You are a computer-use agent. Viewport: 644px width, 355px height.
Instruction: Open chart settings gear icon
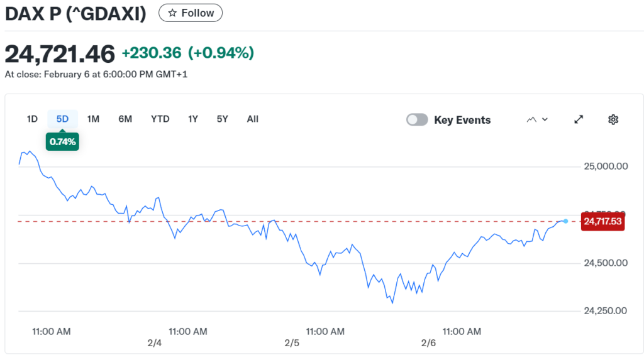coord(613,119)
